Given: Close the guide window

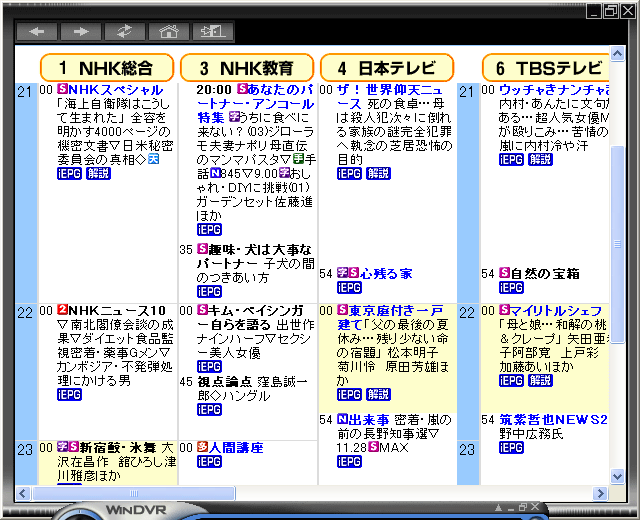Looking at the screenshot, I should [628, 11].
